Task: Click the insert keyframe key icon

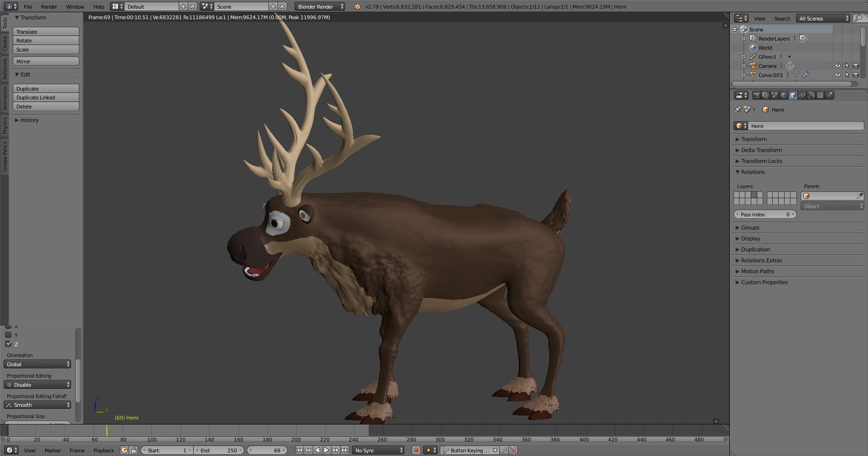Action: (504, 450)
